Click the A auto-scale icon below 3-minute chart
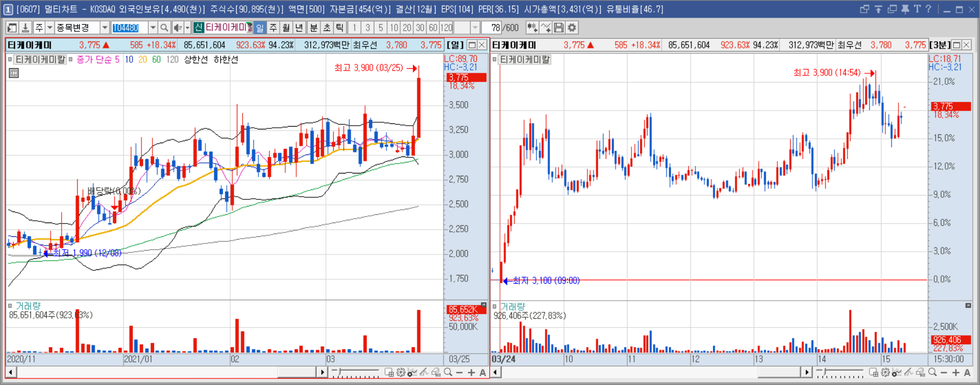Viewport: 980px width, 385px height. pos(967,373)
